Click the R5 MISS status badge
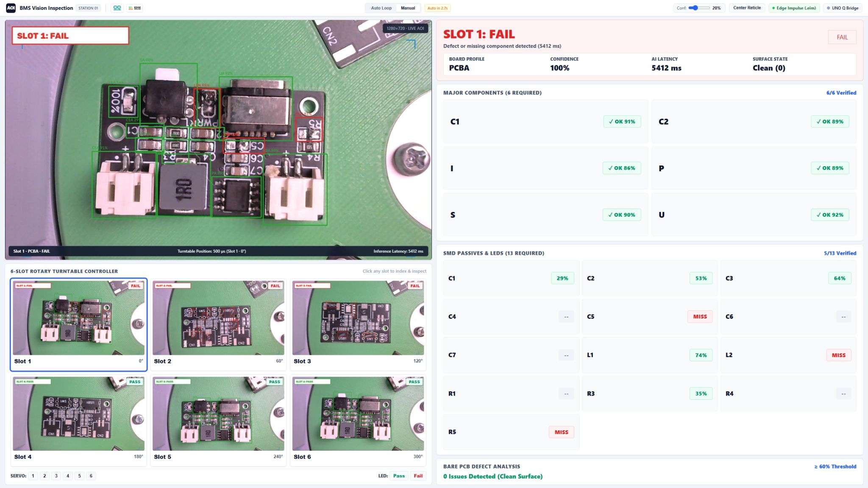The image size is (868, 488). pyautogui.click(x=561, y=432)
